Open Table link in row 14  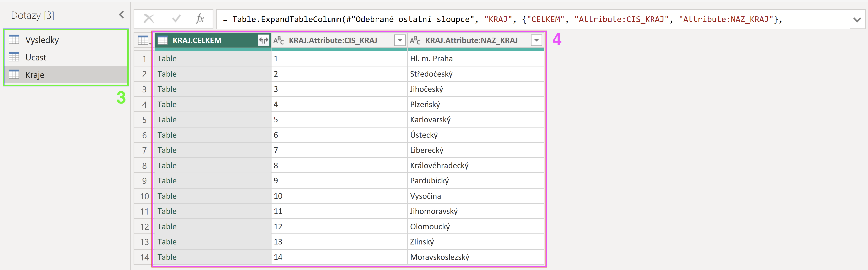[x=167, y=257]
